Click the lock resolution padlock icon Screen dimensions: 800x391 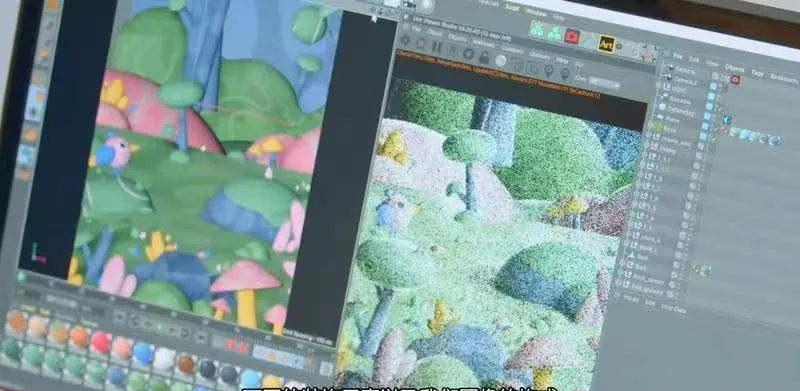[484, 58]
